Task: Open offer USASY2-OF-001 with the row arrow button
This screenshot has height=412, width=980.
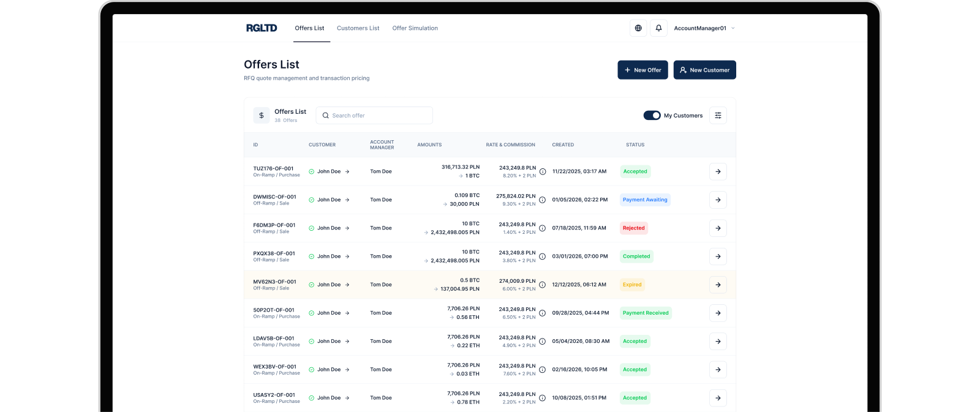Action: (718, 398)
